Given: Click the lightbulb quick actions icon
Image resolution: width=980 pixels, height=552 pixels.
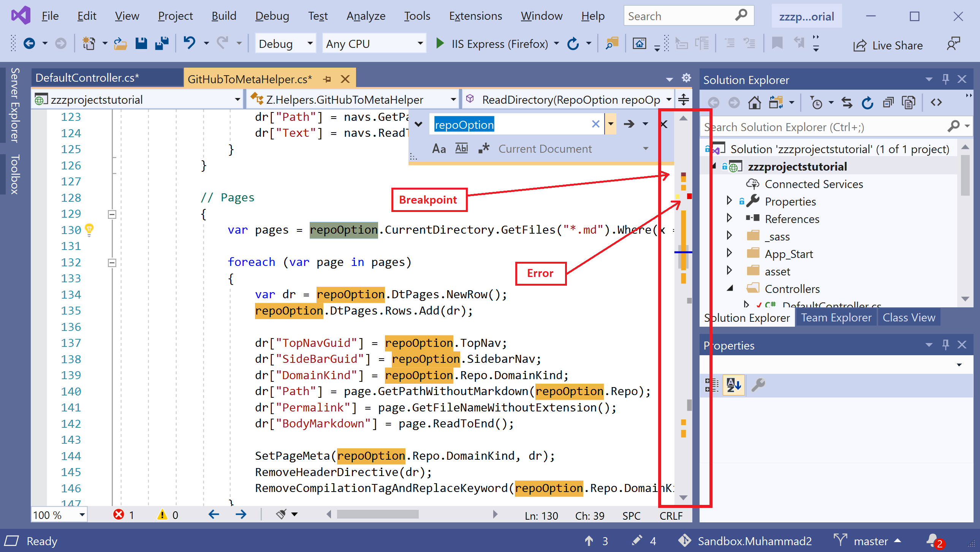Looking at the screenshot, I should 89,229.
